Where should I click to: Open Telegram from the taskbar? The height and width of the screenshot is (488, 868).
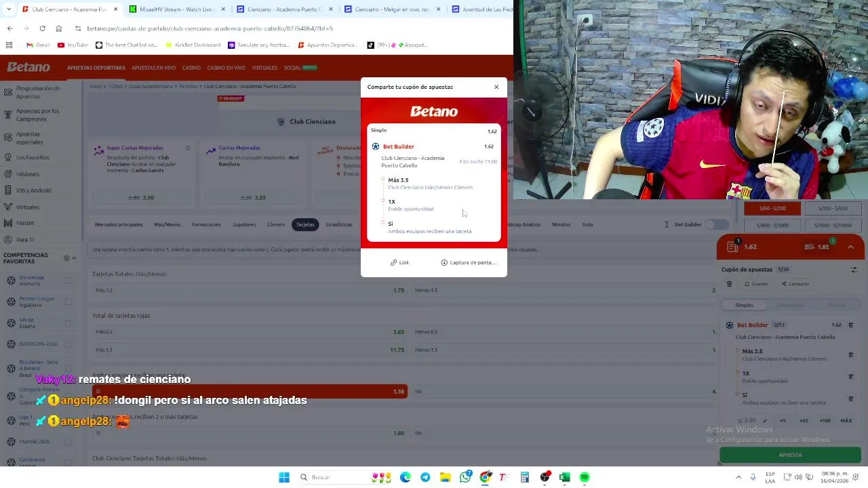(425, 477)
